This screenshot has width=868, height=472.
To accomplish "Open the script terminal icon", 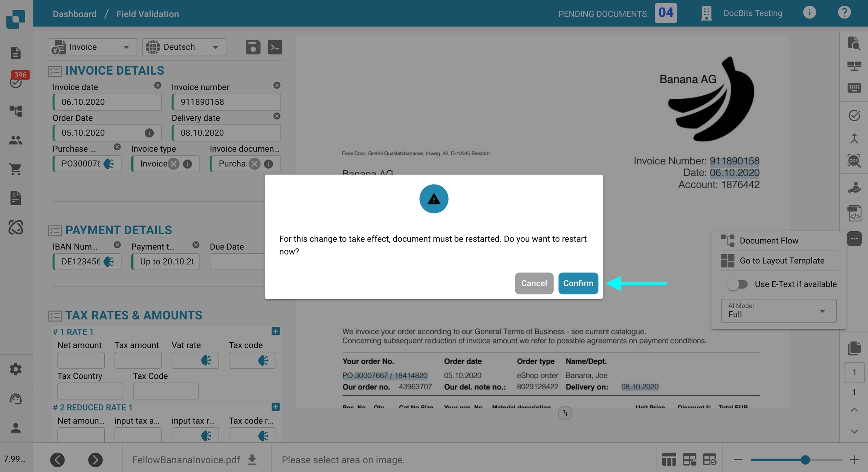I will point(275,47).
